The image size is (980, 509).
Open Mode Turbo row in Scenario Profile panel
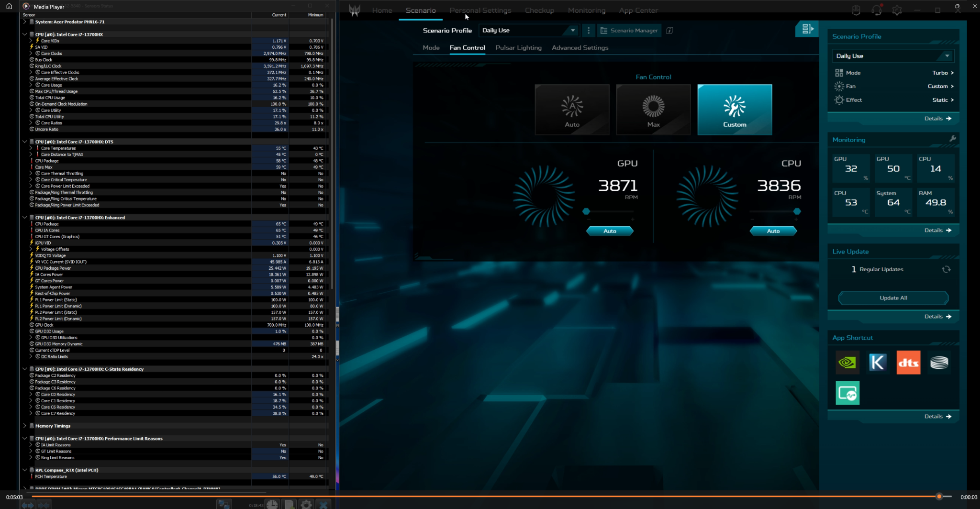point(894,73)
